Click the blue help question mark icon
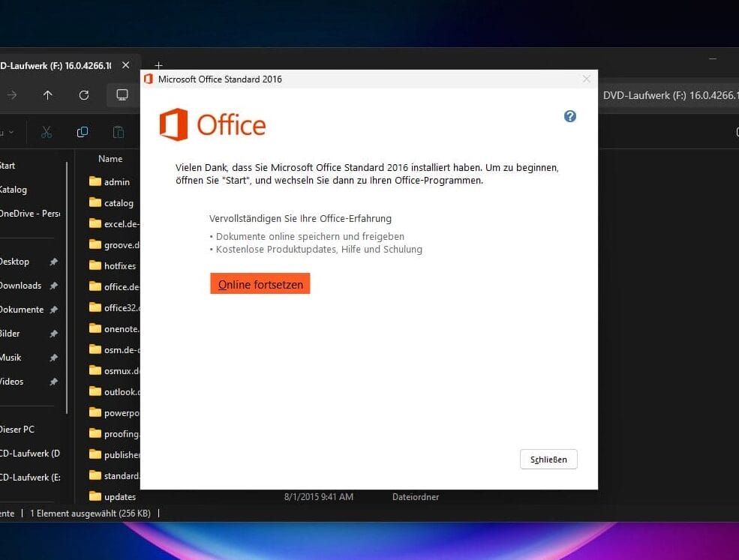 tap(570, 116)
